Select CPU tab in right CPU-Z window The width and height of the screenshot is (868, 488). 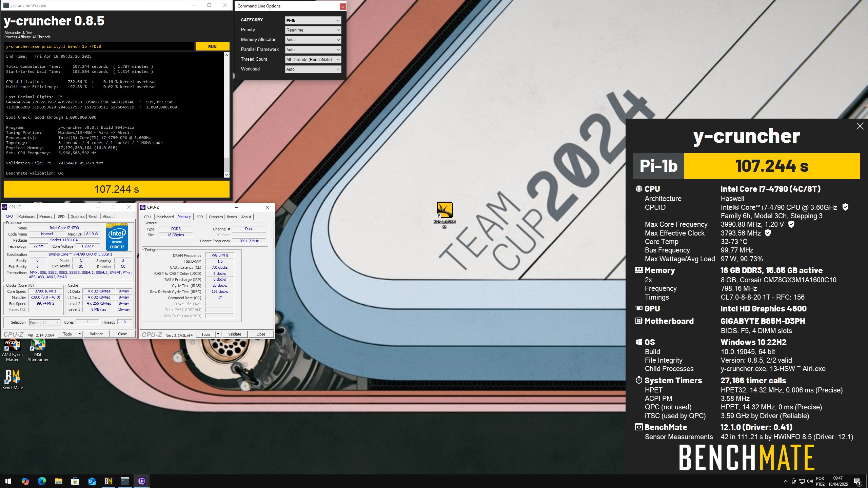[147, 217]
